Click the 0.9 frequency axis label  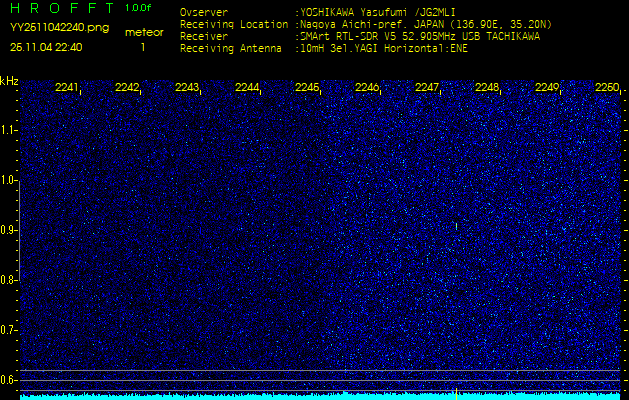point(9,230)
